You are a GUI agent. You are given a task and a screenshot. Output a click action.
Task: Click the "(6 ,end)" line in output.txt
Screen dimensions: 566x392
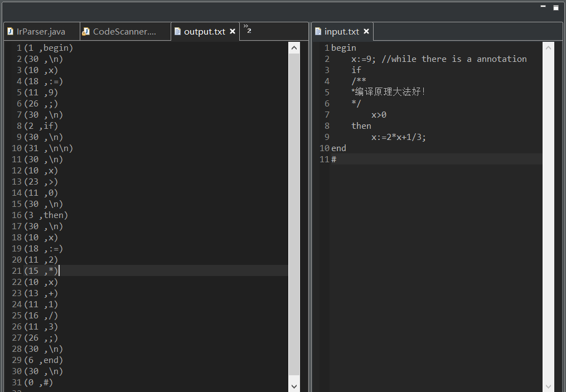pyautogui.click(x=43, y=360)
